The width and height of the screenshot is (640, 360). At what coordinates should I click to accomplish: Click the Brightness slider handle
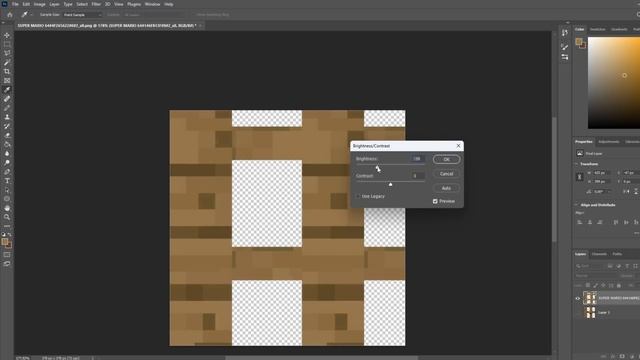(378, 167)
